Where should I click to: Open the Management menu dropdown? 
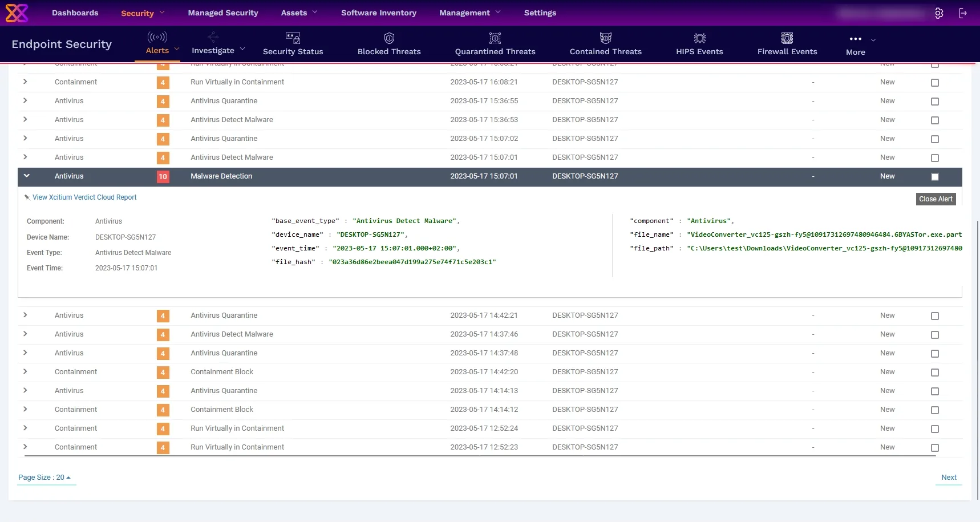click(469, 13)
